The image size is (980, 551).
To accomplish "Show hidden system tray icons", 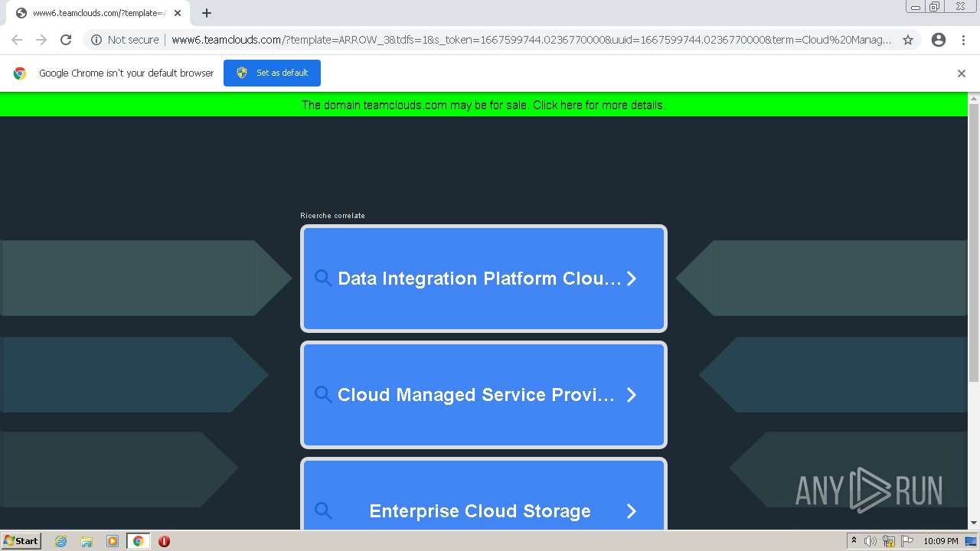I will click(x=854, y=541).
